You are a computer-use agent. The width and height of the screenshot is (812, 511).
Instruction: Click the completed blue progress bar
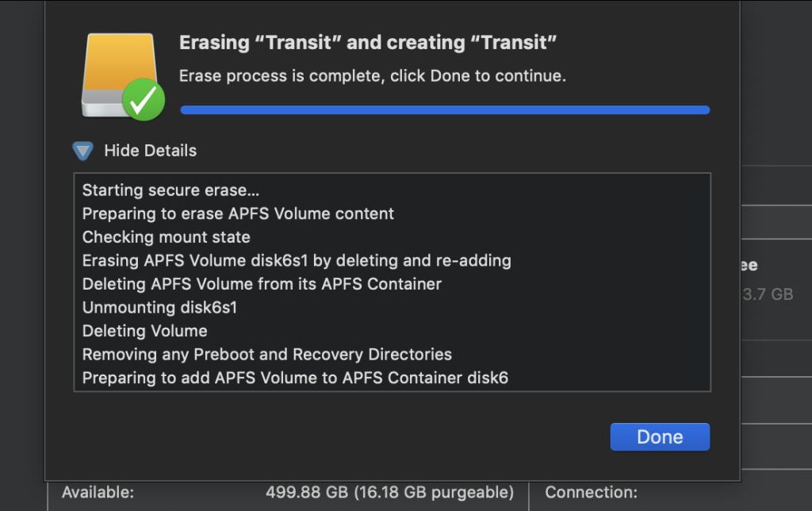click(x=445, y=109)
